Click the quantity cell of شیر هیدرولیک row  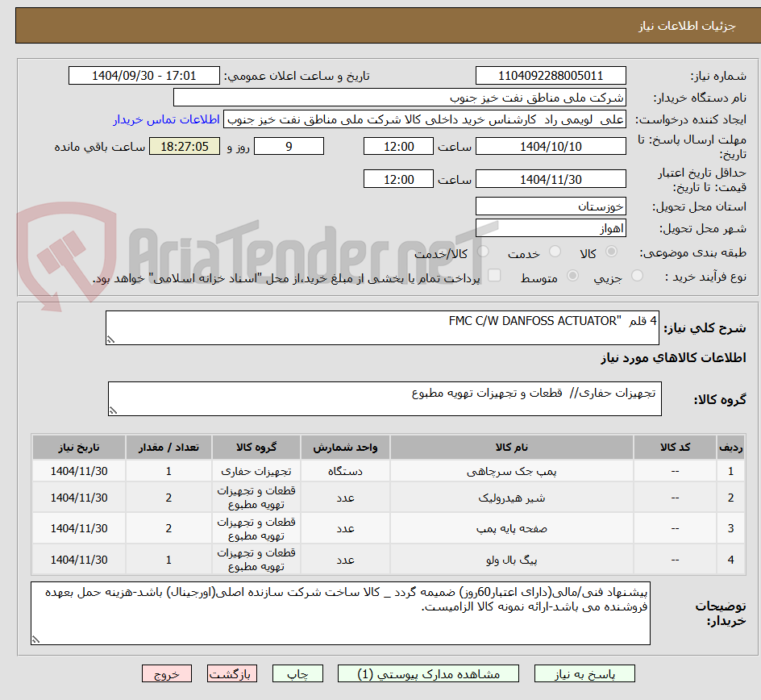pyautogui.click(x=168, y=498)
